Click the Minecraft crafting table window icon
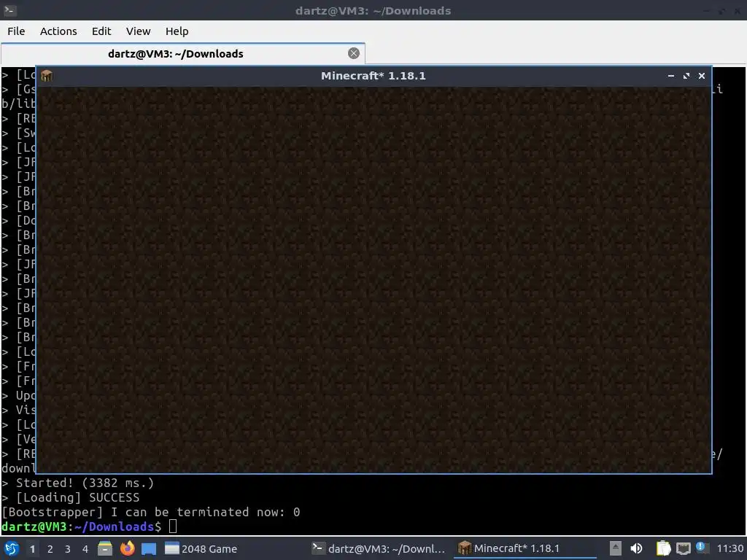This screenshot has width=747, height=560. click(x=47, y=76)
